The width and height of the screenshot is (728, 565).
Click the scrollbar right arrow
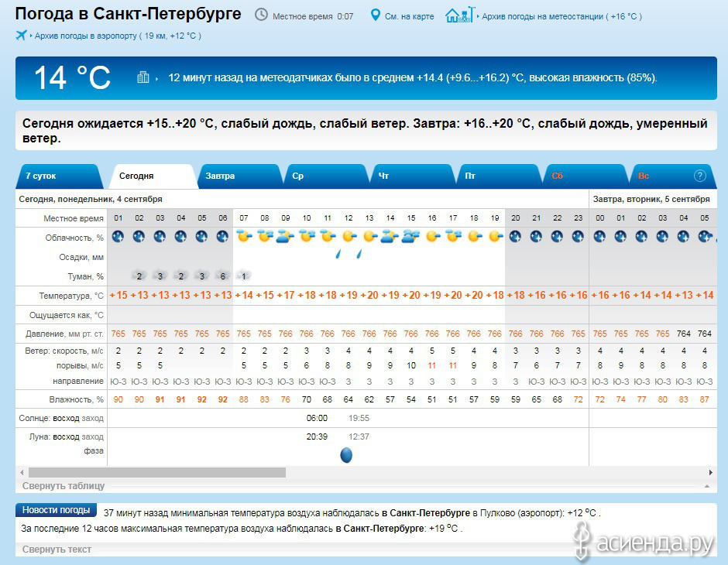[711, 472]
